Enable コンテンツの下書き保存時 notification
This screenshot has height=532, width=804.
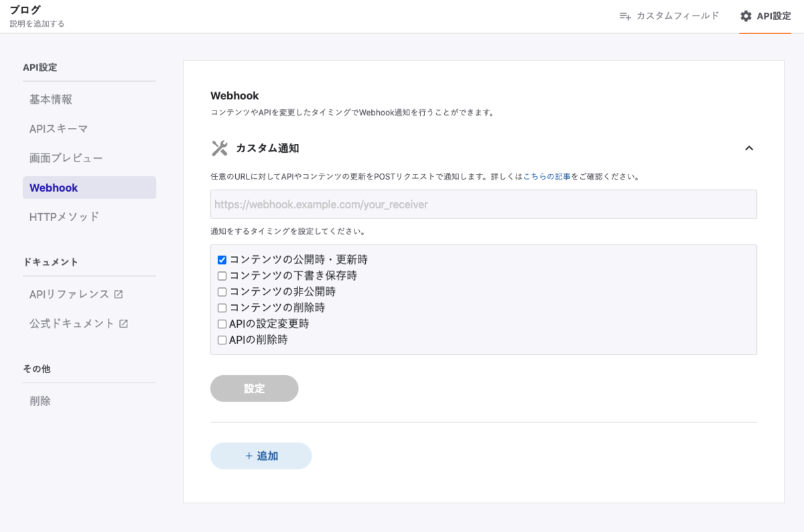tap(221, 275)
